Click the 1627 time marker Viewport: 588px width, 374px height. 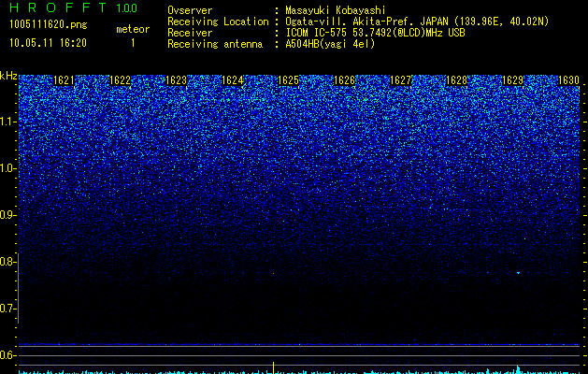400,80
